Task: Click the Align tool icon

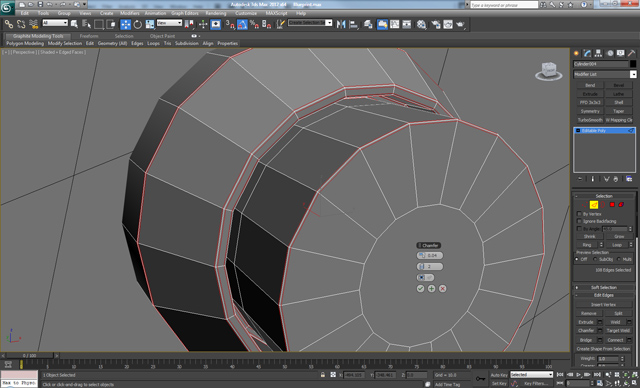Action: tap(353, 24)
